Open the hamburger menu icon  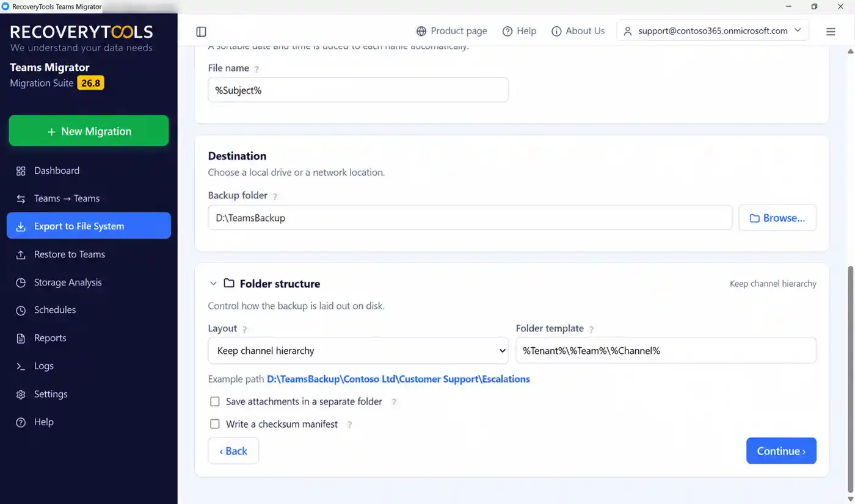[x=831, y=31]
